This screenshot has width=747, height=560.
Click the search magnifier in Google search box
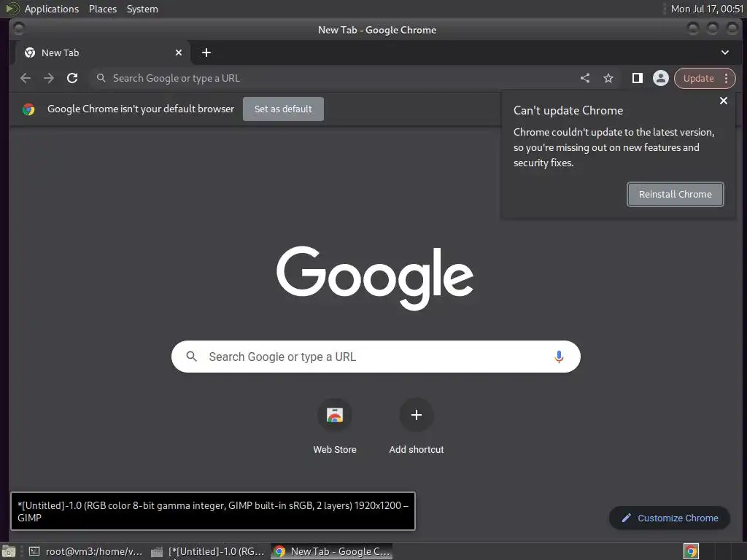191,356
